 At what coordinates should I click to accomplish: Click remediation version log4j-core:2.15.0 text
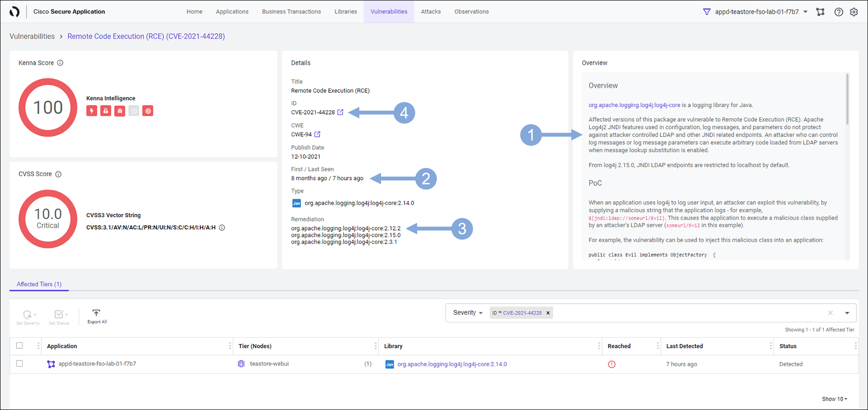point(346,235)
